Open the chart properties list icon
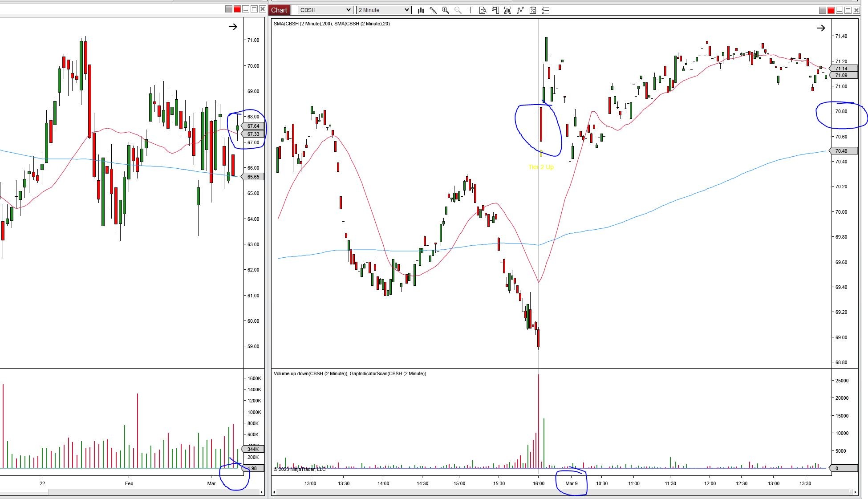Image resolution: width=868 pixels, height=499 pixels. (x=545, y=10)
